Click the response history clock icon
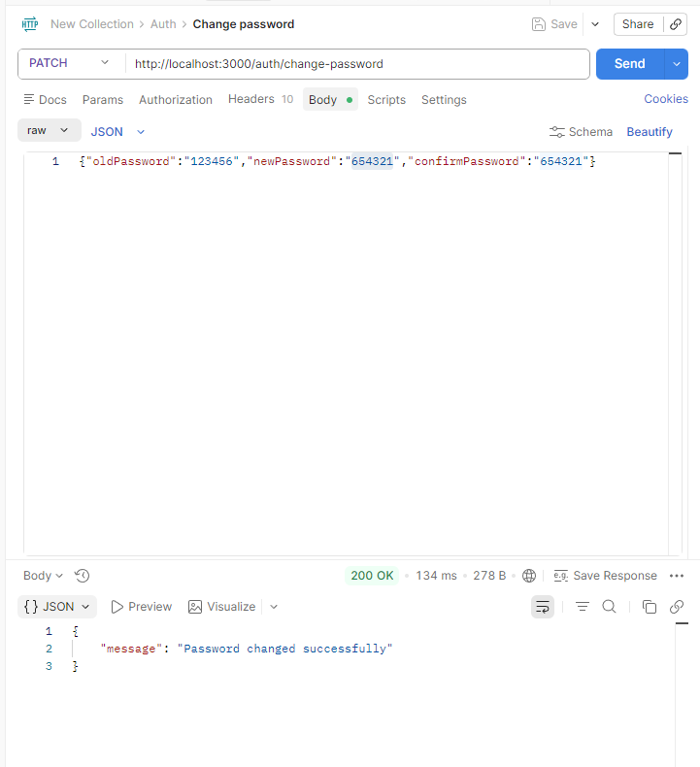 pyautogui.click(x=83, y=576)
